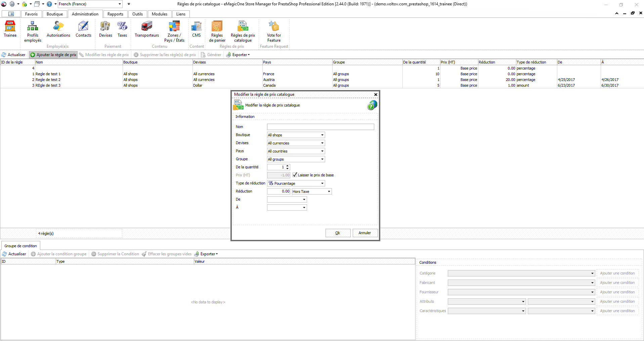Increase the De la quantité spinner
The height and width of the screenshot is (341, 644).
pyautogui.click(x=288, y=166)
